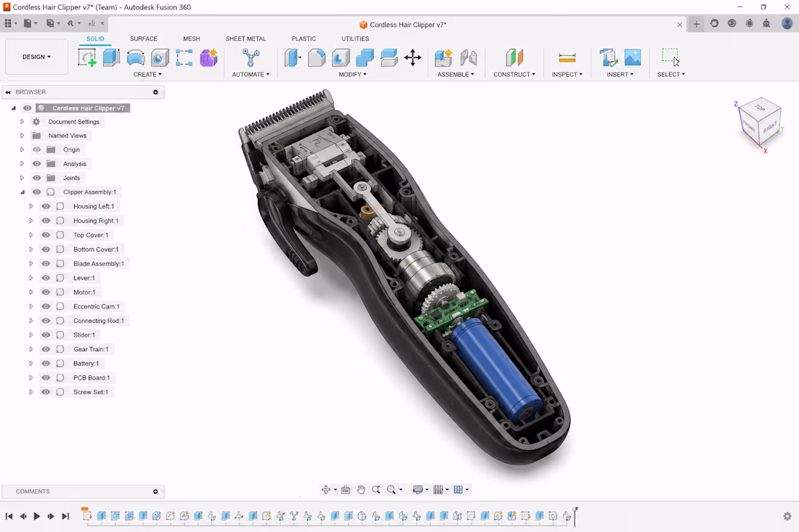Image resolution: width=799 pixels, height=532 pixels.
Task: Select the Measure tool icon
Action: tap(567, 57)
